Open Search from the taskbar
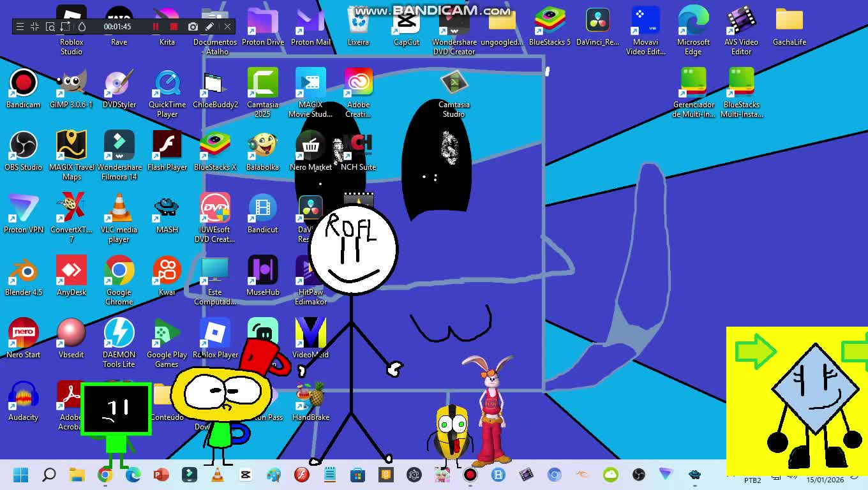Image resolution: width=868 pixels, height=490 pixels. [x=49, y=475]
